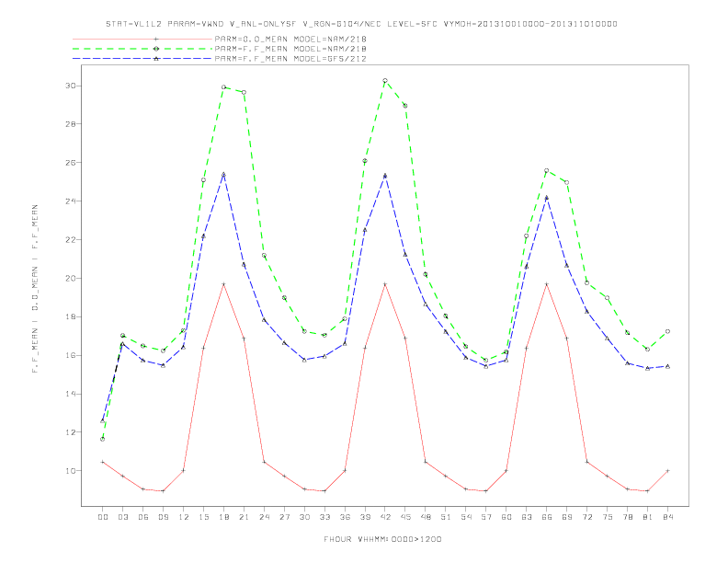Viewport: 728px width, 563px height.
Task: Click y-axis tick value 20
Action: point(70,278)
